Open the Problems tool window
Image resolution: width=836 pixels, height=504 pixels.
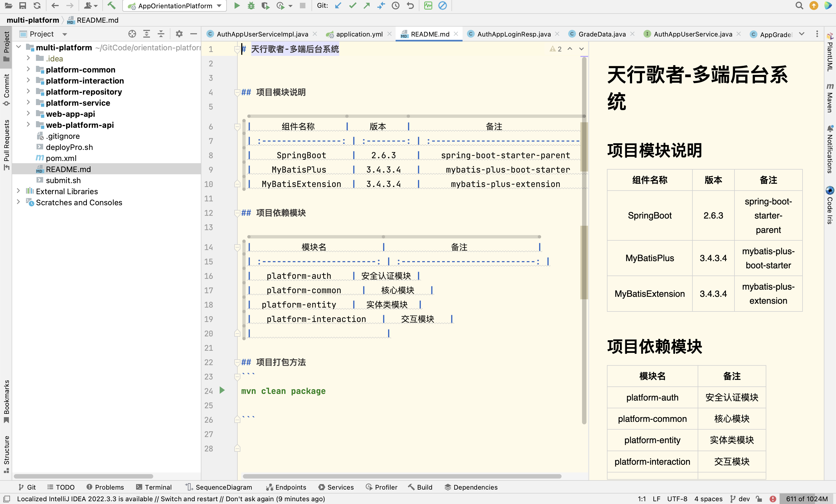(x=105, y=487)
